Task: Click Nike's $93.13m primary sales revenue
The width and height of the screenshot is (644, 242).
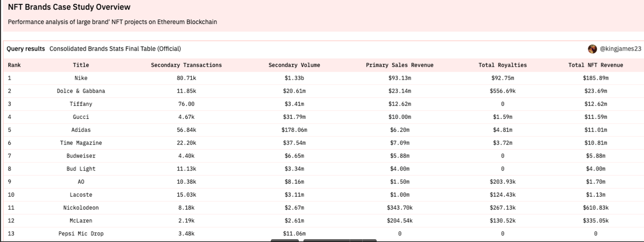Action: pyautogui.click(x=400, y=78)
